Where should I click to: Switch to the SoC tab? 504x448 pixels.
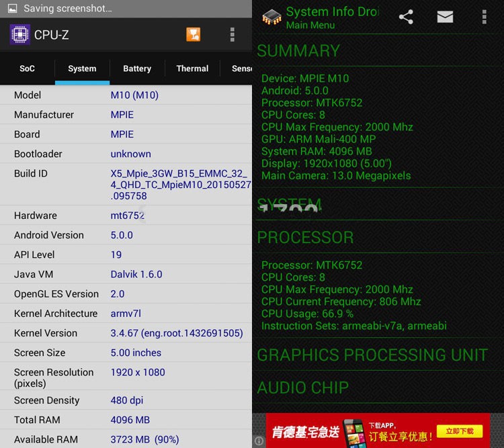coord(27,69)
